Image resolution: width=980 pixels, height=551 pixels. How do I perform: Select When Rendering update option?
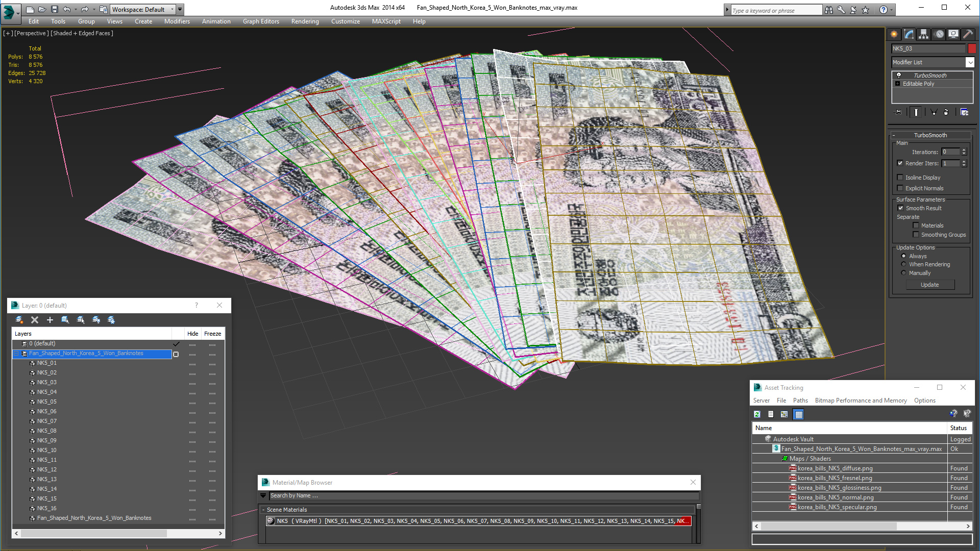tap(903, 264)
